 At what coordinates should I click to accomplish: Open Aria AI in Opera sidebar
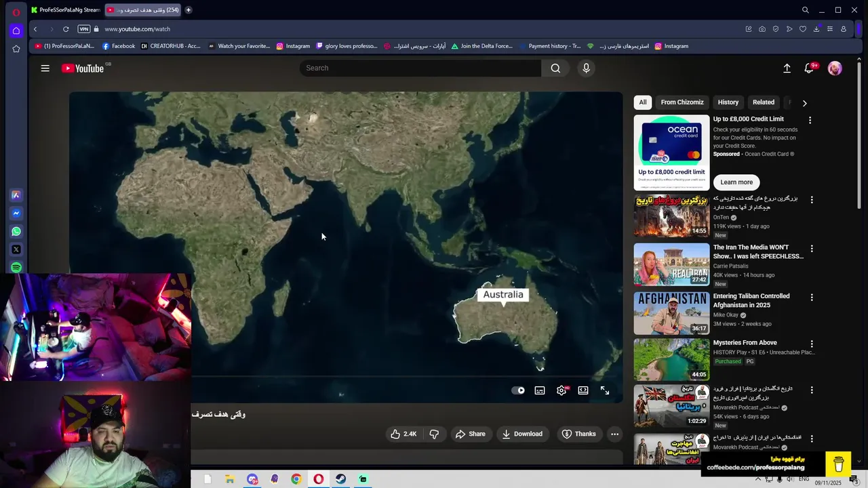(x=16, y=195)
